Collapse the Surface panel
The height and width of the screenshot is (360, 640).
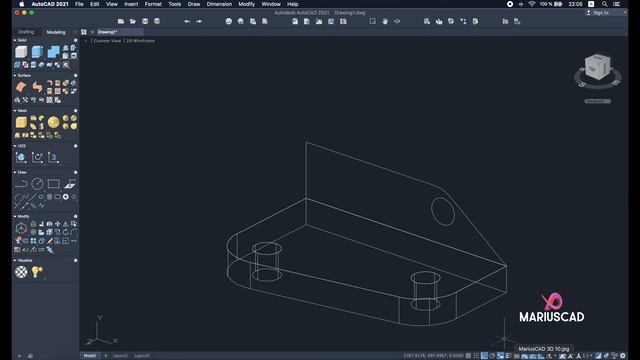(15, 76)
